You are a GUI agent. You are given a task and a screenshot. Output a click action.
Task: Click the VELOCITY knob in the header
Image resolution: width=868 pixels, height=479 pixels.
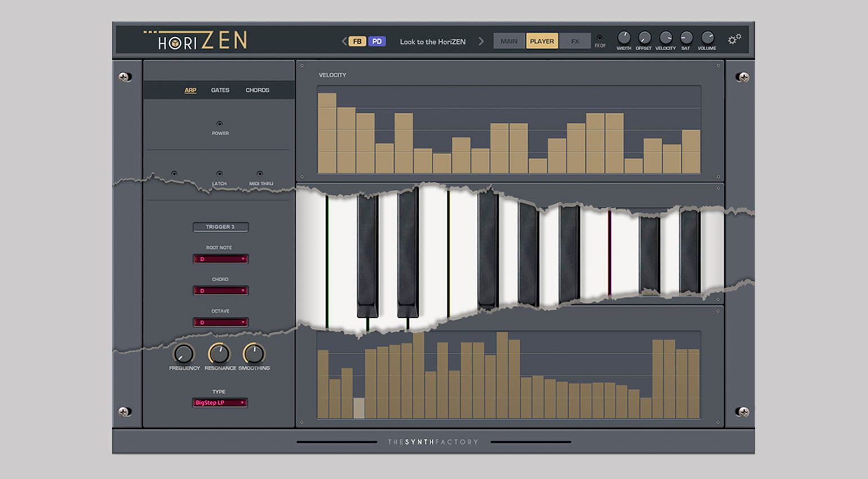point(666,37)
